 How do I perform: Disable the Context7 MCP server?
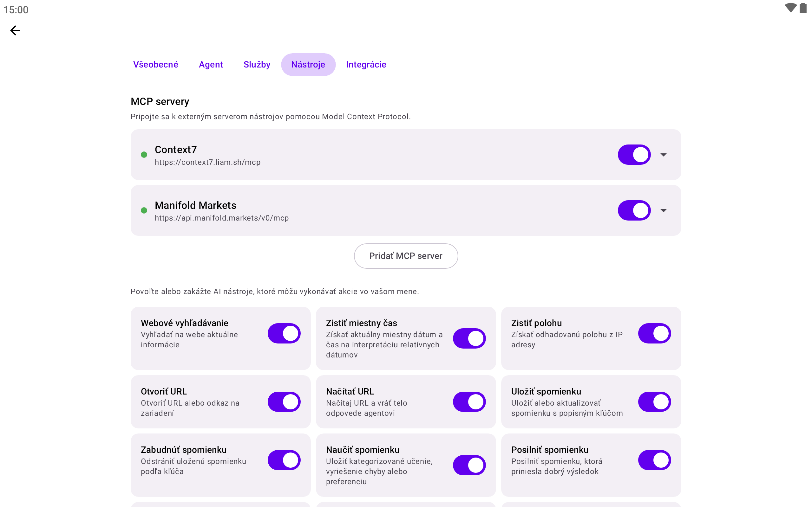pos(634,155)
